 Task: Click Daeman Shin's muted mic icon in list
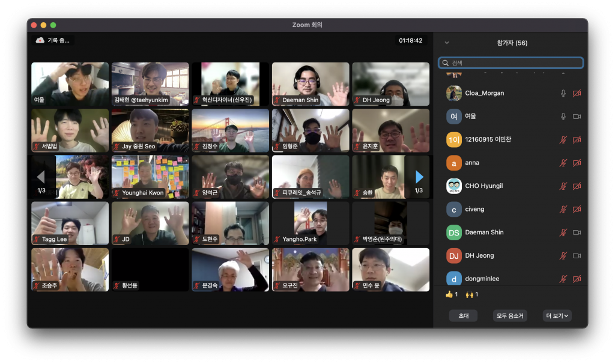pos(563,232)
